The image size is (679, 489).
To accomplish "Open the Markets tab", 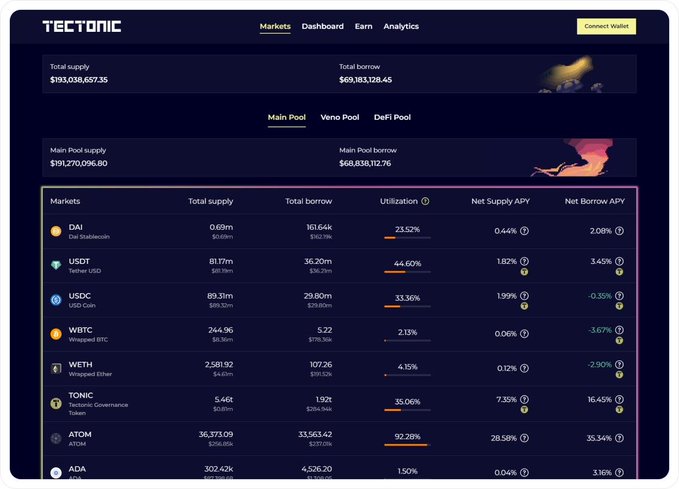I will click(275, 26).
